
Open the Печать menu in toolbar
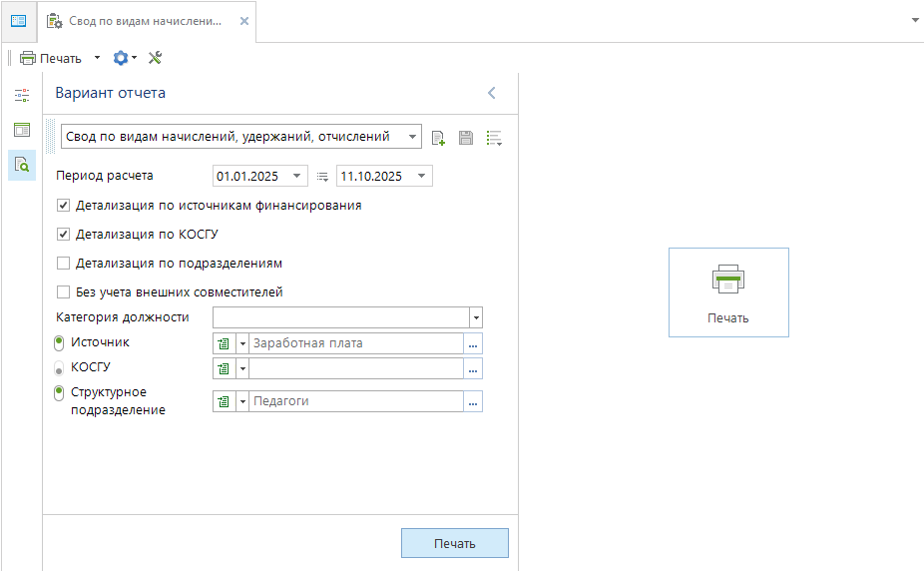point(97,58)
